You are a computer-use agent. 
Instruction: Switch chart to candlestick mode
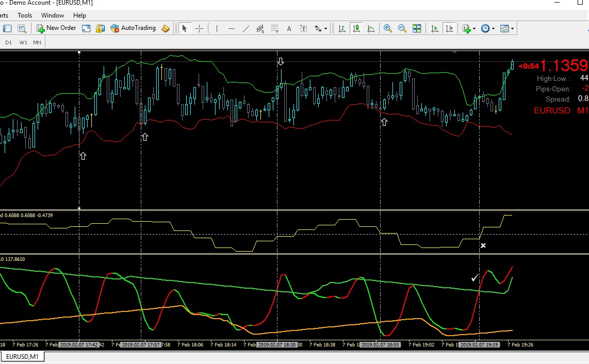(356, 28)
